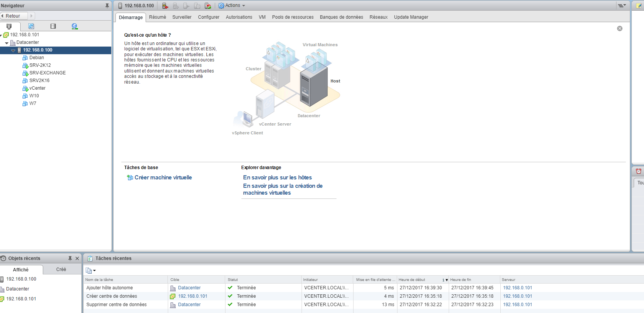Screen dimensions: 644x313
Task: Switch navigator to Storage view icon
Action: (53, 26)
